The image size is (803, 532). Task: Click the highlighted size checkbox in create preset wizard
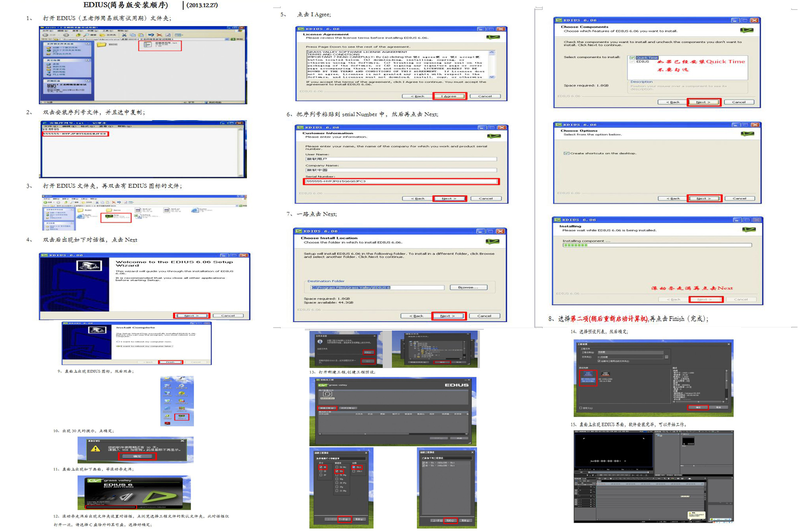321,467
